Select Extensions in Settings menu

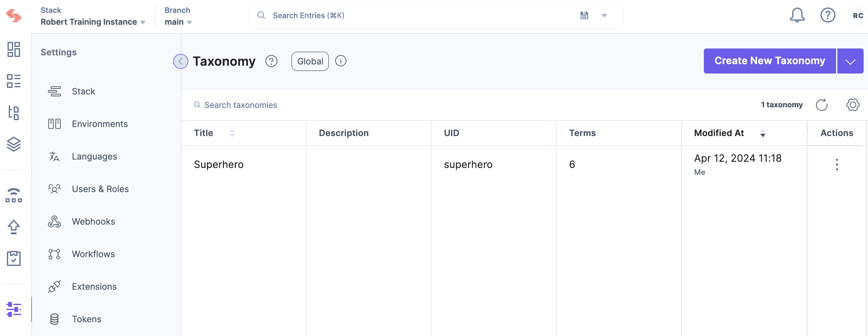point(94,287)
